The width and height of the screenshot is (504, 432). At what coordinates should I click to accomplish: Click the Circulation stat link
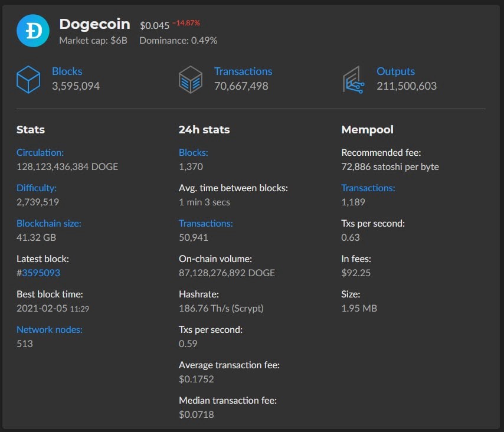40,153
